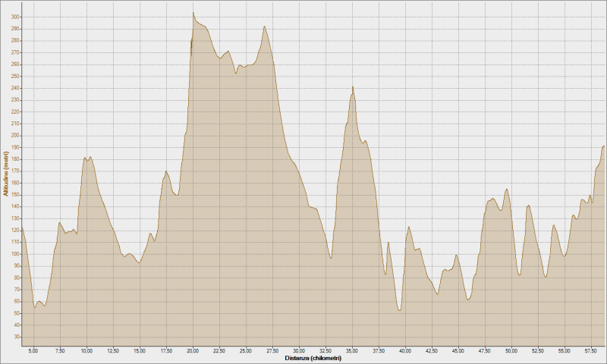Image resolution: width=607 pixels, height=364 pixels.
Task: Click the 120 altitude axis label
Action: pos(16,231)
